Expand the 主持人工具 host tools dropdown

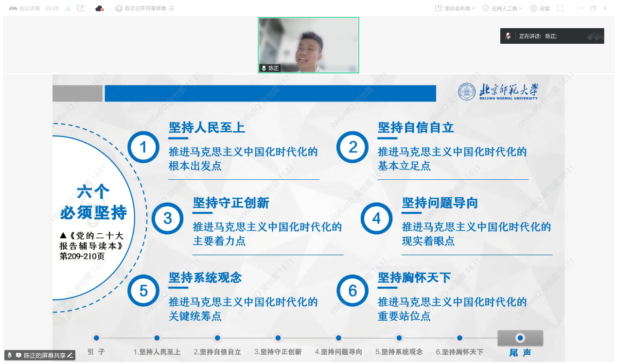click(503, 8)
